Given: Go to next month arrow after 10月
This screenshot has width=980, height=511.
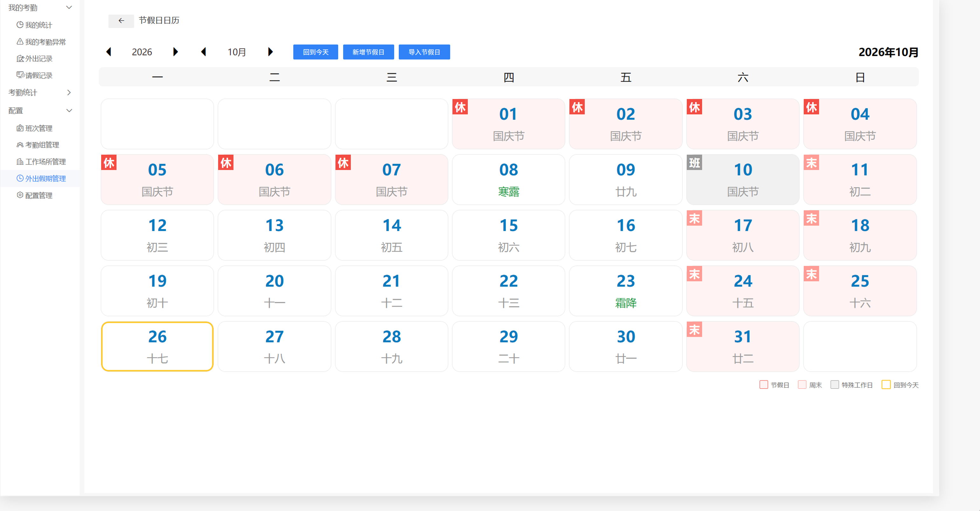Looking at the screenshot, I should 271,52.
